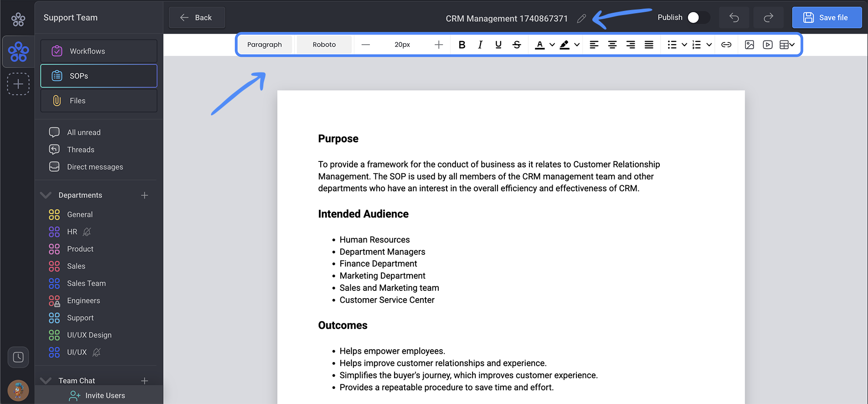This screenshot has height=404, width=868.
Task: Open Workflows section
Action: point(99,51)
